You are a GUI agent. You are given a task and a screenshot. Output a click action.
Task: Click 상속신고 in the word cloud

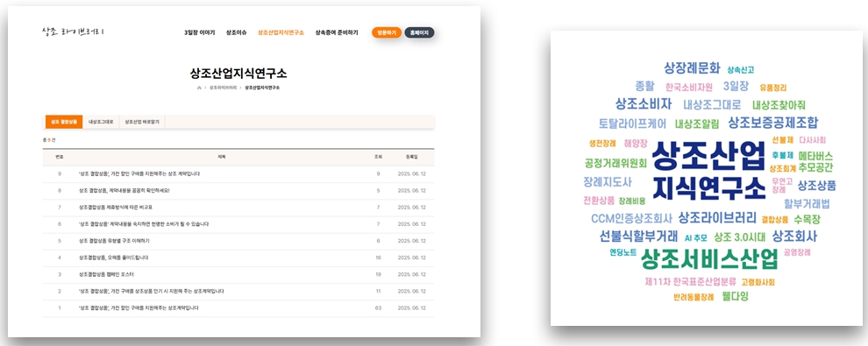741,70
